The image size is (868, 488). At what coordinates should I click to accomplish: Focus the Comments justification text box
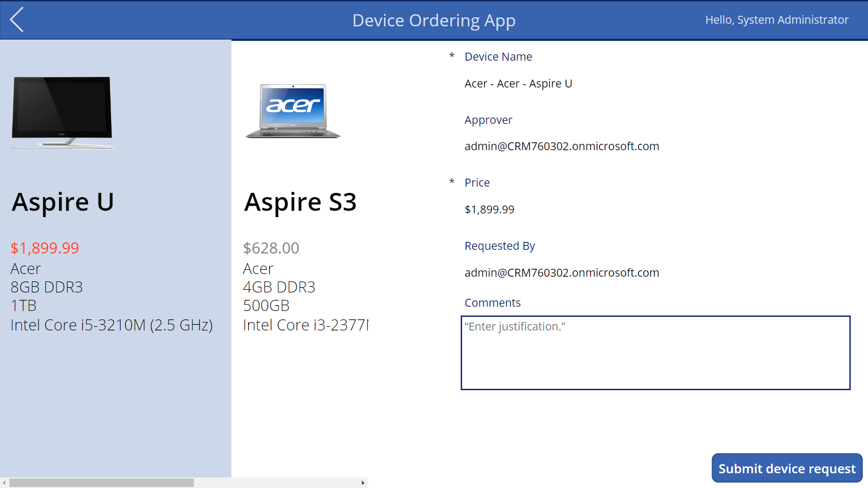655,353
